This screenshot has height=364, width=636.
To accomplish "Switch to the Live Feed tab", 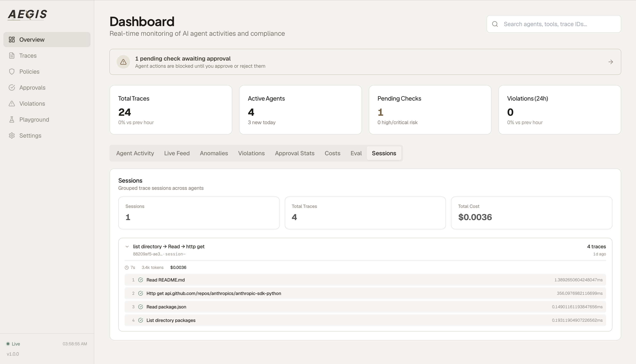I will 177,153.
